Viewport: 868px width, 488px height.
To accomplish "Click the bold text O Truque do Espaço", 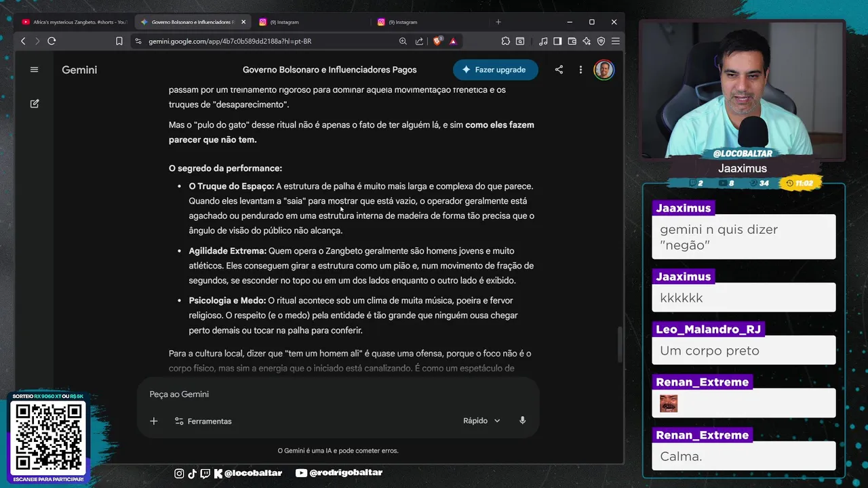I will coord(231,186).
